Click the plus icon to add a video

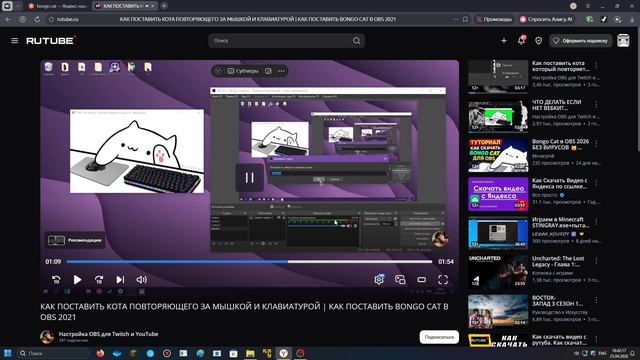point(504,41)
